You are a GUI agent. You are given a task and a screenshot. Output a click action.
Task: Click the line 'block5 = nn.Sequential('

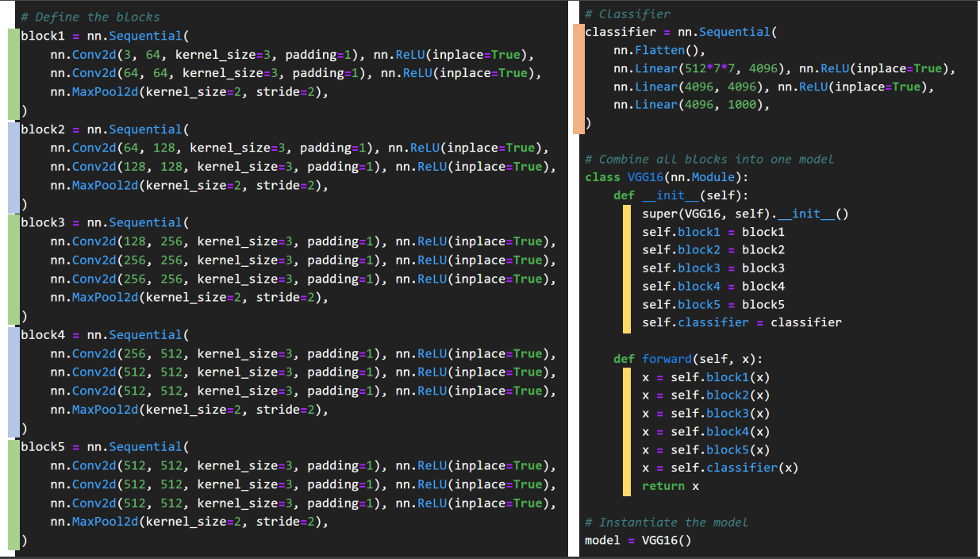pos(105,447)
